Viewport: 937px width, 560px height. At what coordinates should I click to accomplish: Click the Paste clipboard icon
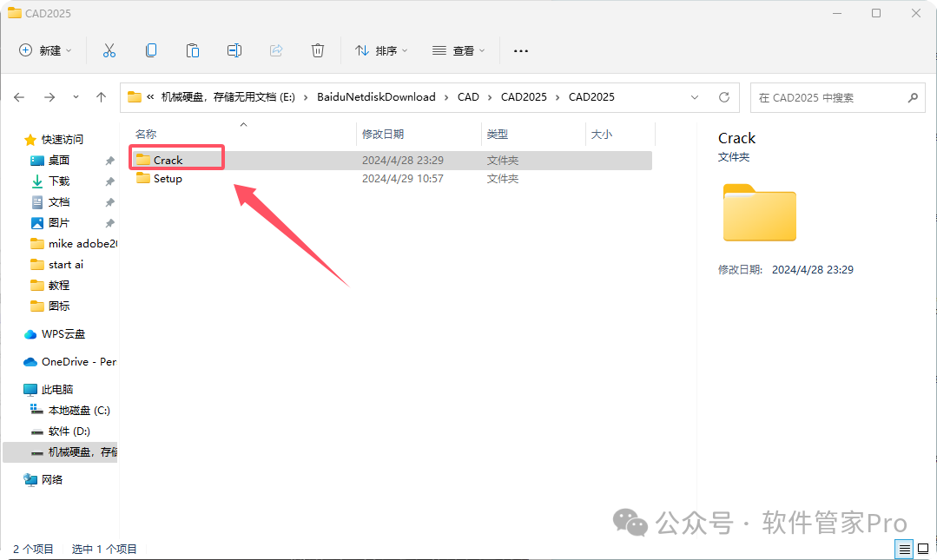pos(193,51)
